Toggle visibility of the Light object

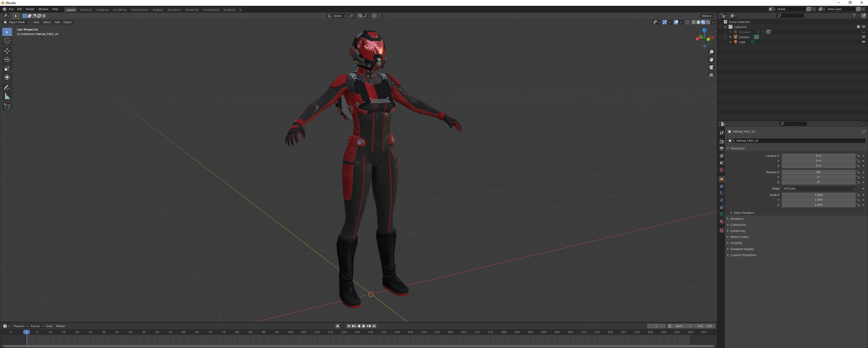tap(863, 42)
